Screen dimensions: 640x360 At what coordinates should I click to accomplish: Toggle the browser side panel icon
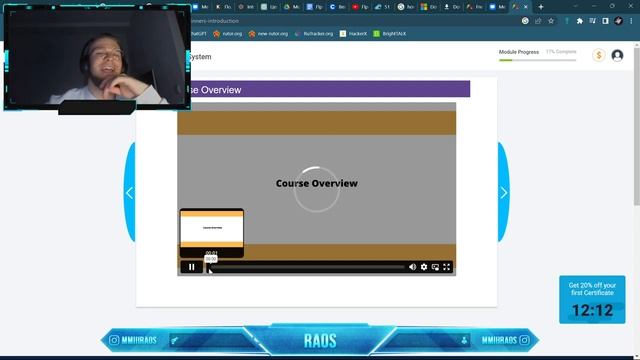tap(605, 21)
